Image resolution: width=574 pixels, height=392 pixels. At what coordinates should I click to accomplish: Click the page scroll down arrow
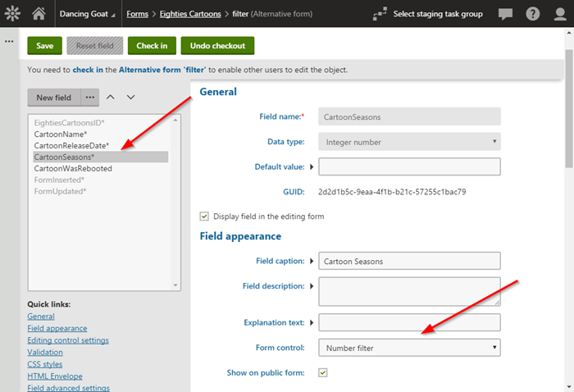click(x=569, y=387)
